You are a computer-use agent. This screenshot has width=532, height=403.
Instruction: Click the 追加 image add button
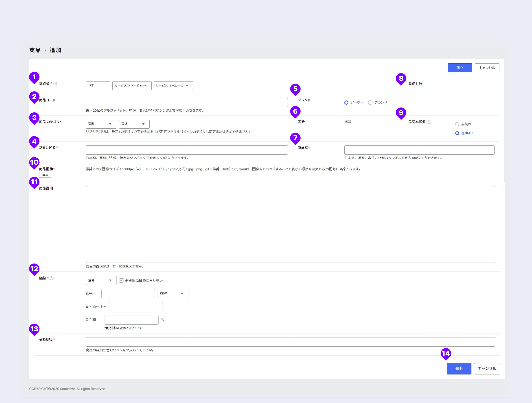[45, 175]
